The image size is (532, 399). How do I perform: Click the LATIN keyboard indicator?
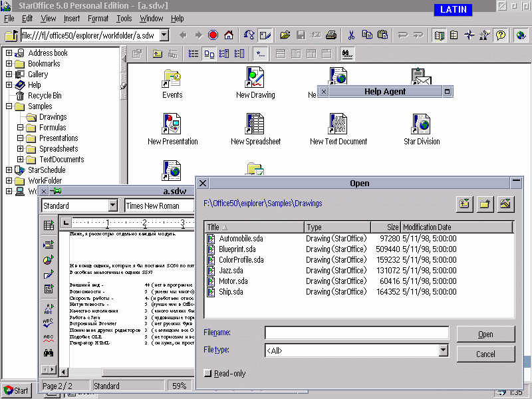454,9
